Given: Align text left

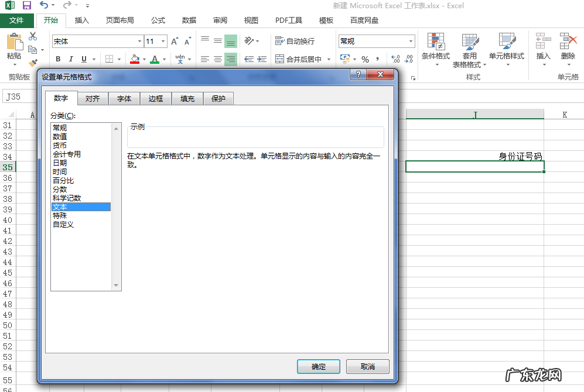Looking at the screenshot, I should pos(205,59).
